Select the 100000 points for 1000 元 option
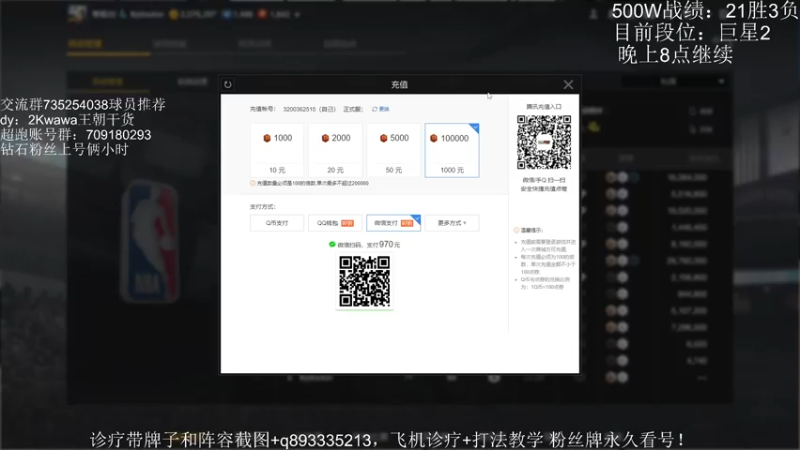The width and height of the screenshot is (800, 450). click(x=452, y=150)
